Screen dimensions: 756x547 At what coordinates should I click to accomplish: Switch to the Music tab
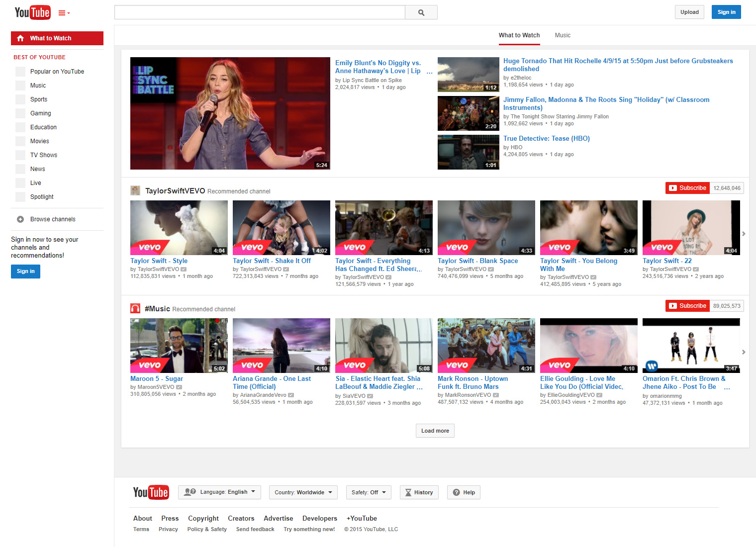[x=563, y=35]
